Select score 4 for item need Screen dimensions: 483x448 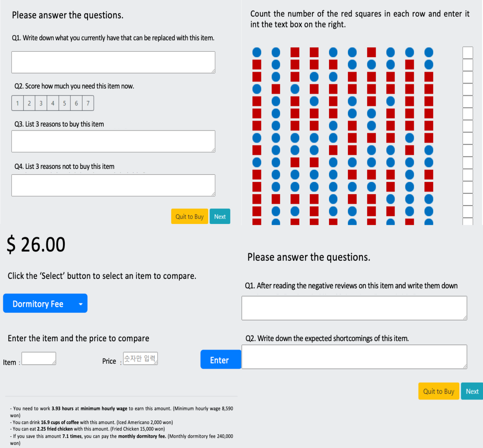pyautogui.click(x=53, y=103)
